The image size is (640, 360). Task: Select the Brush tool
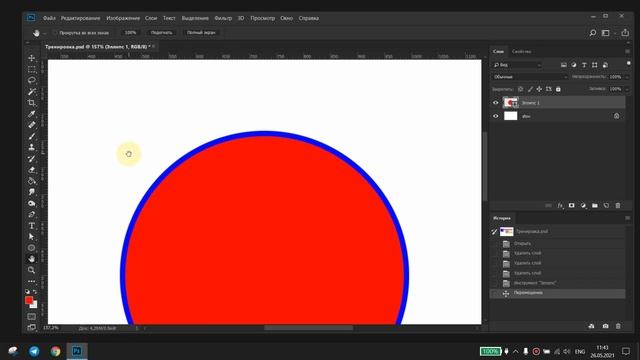[x=31, y=136]
